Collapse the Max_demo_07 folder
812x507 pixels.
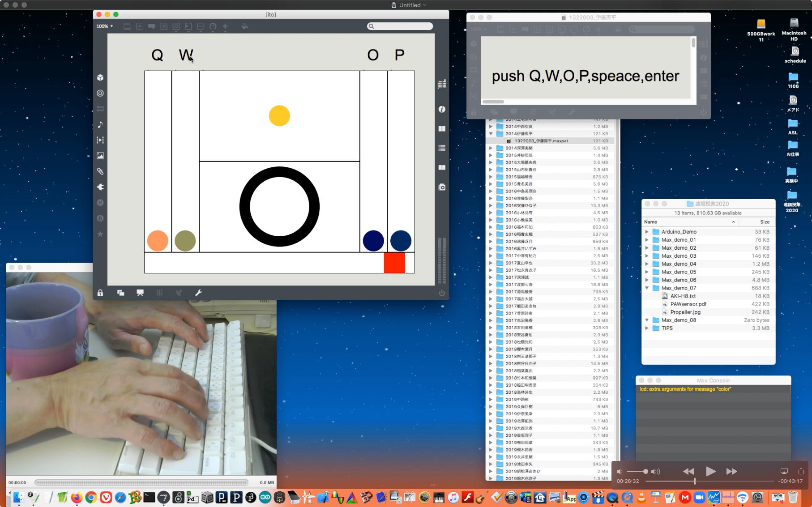coord(647,288)
